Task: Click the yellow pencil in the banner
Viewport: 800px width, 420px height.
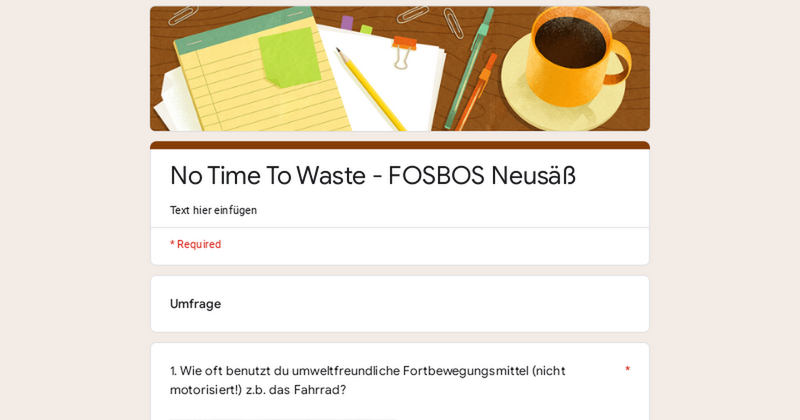Action: 370,89
